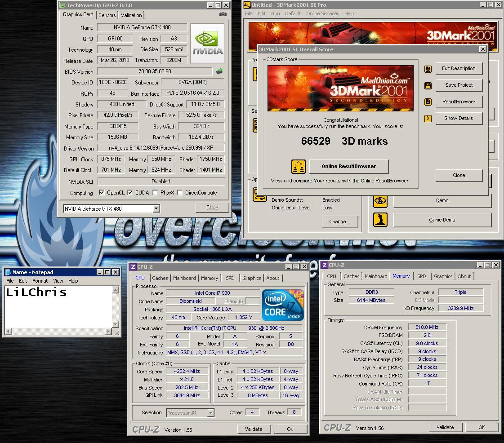Click the Online ResultBrowser button
This screenshot has width=504, height=443.
[349, 166]
